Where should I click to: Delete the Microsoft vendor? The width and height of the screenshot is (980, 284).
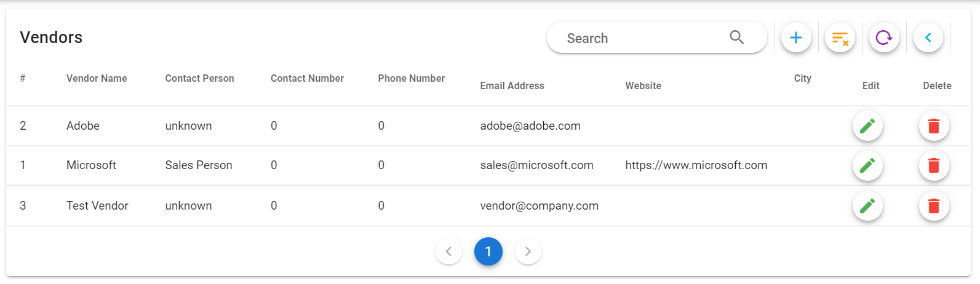(x=934, y=165)
